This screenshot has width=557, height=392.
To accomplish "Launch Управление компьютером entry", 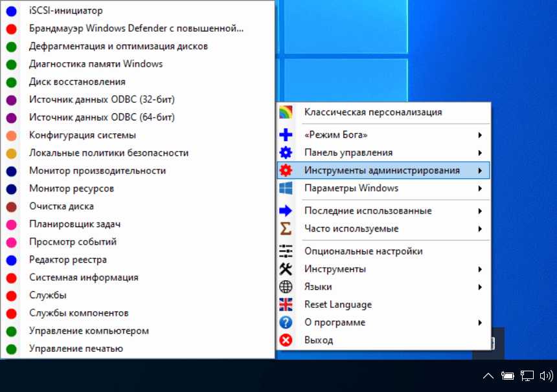I will (137, 331).
